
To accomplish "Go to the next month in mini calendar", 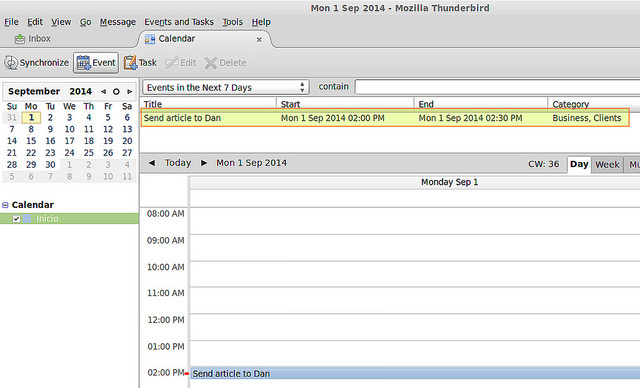I will [x=129, y=91].
